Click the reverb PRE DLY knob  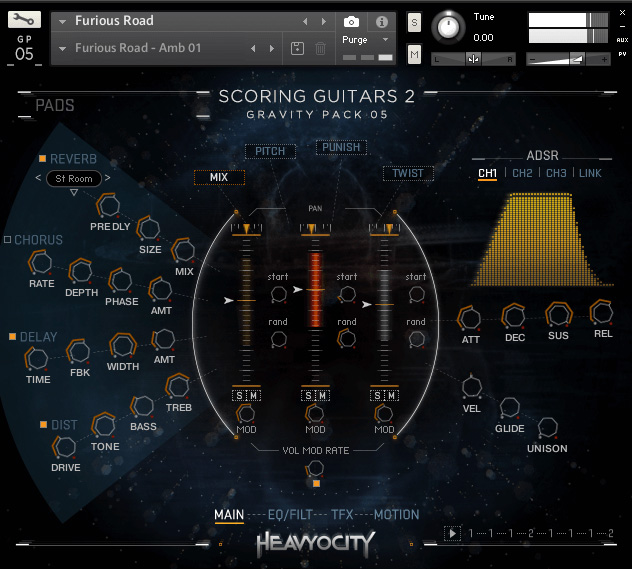click(108, 205)
